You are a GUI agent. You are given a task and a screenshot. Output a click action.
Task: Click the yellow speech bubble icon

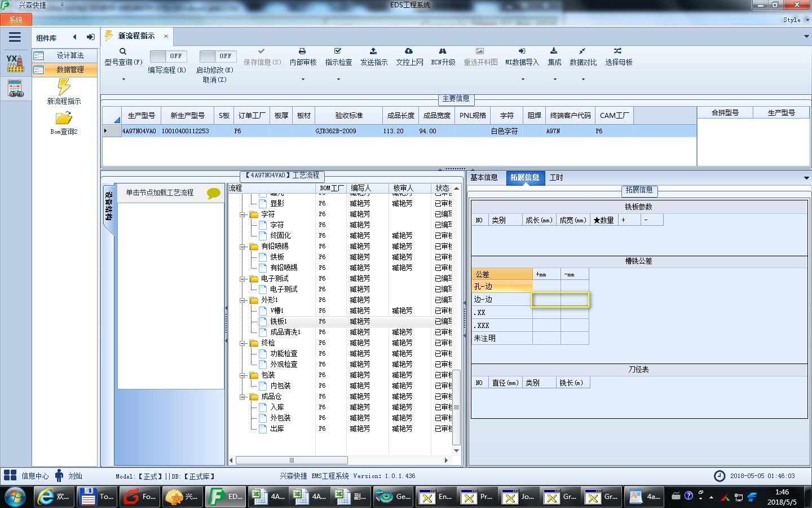pyautogui.click(x=214, y=193)
